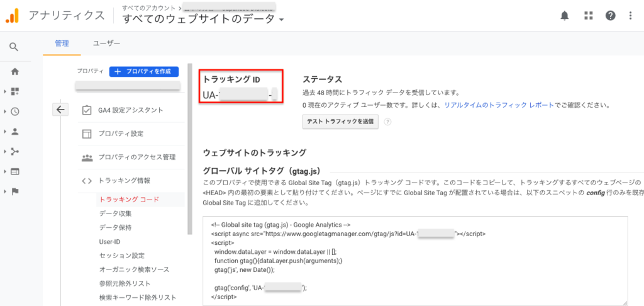Go to Home in the sidebar
The height and width of the screenshot is (306, 644).
15,72
